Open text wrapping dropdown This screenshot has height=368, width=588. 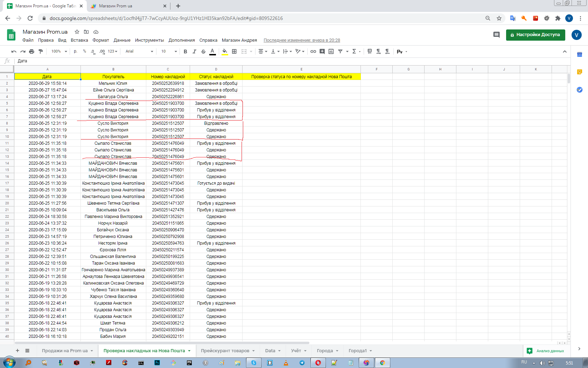click(x=287, y=52)
